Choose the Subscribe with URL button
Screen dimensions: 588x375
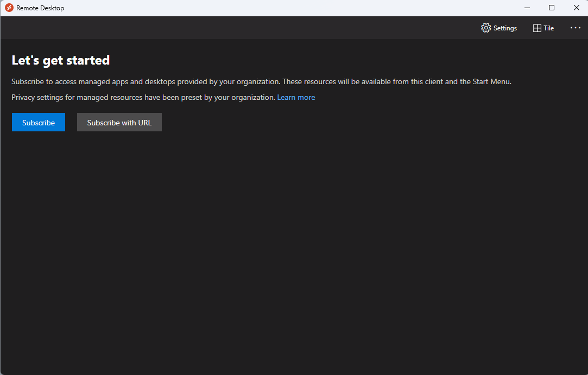(119, 122)
